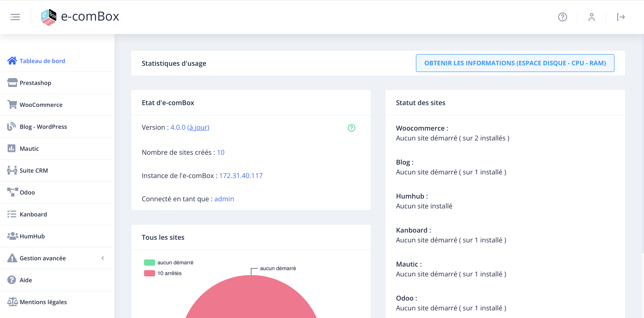Click the 4.0.0 (à jour) version link
Viewport: 644px width, 318px height.
tap(190, 127)
